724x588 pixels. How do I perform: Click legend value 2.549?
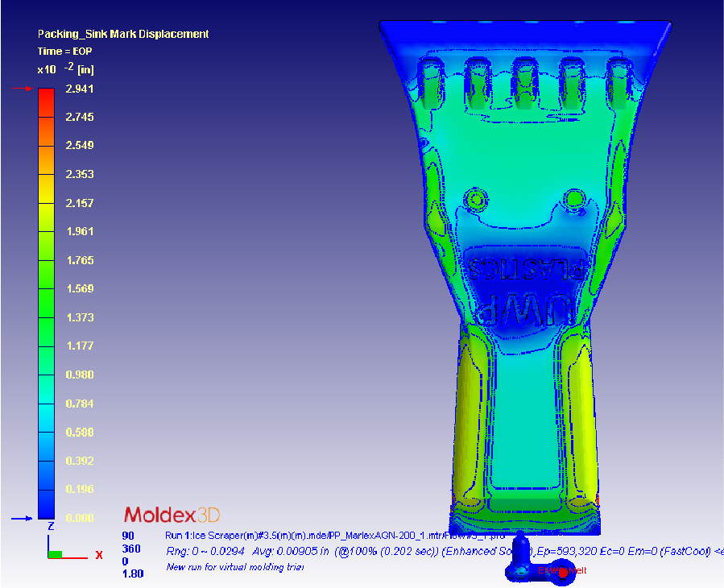click(80, 145)
